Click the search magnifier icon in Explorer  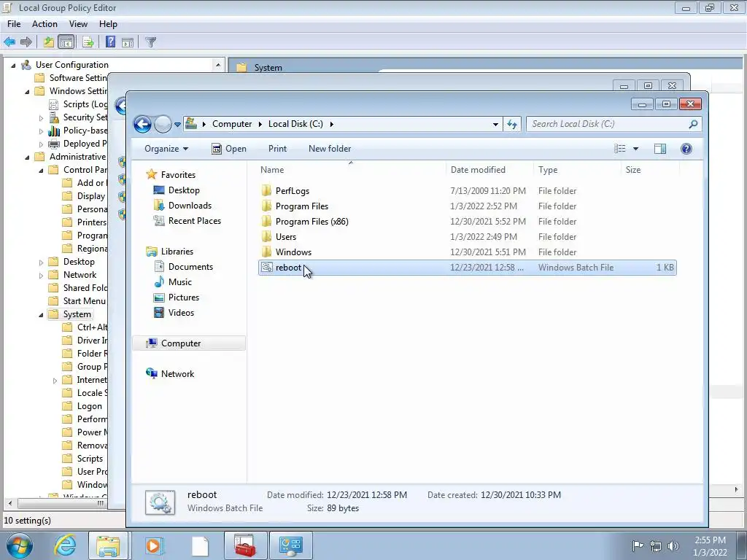(693, 124)
